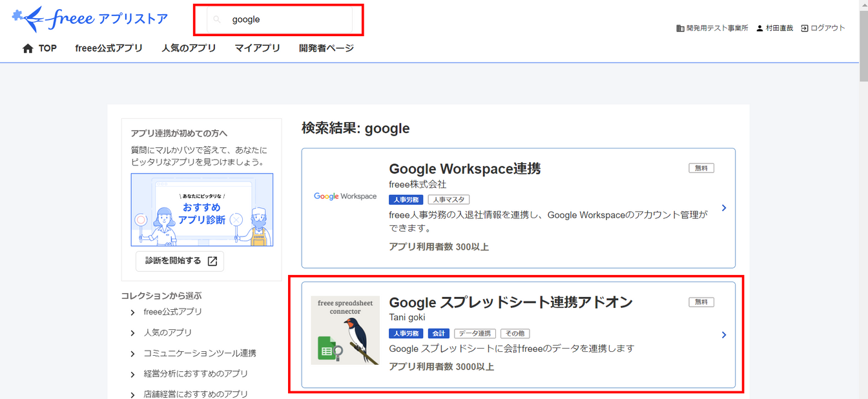Click right chevron on スプレッドシート連携アドオン card
The width and height of the screenshot is (868, 399).
click(x=724, y=335)
